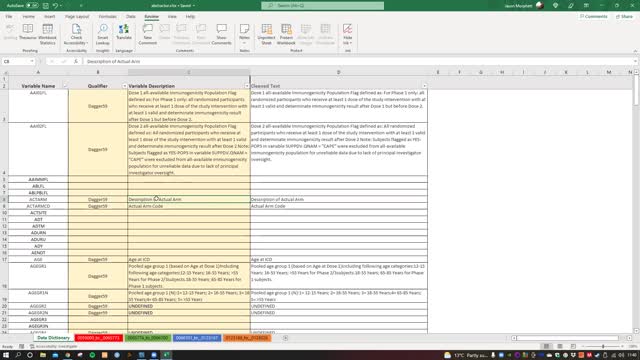The width and height of the screenshot is (640, 360).
Task: Switch to the Page Layout ribbon tab
Action: click(x=77, y=17)
